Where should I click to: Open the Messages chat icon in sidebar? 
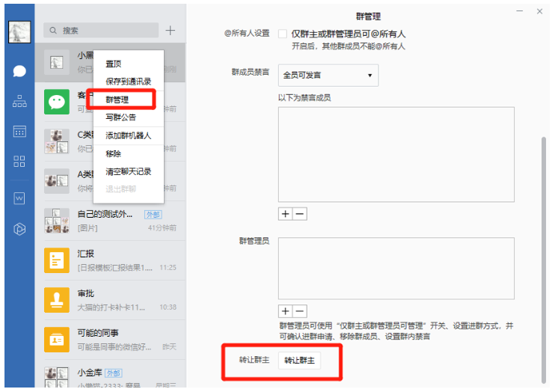coord(19,71)
